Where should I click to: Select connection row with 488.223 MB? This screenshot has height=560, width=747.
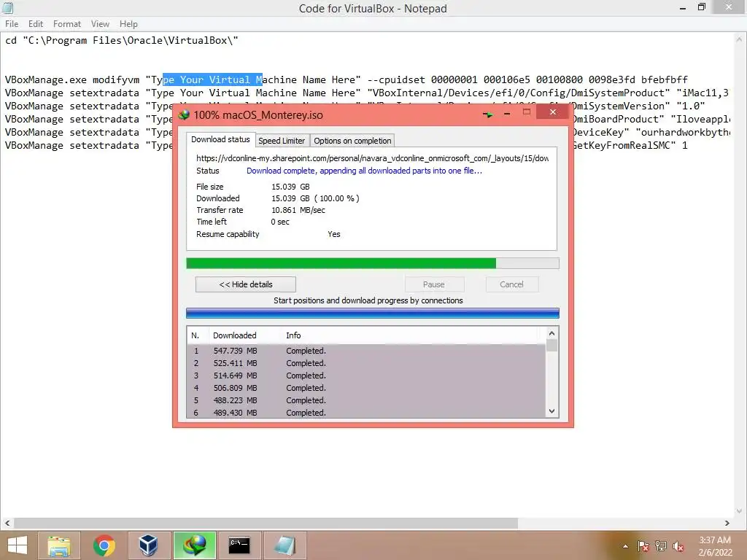[366, 400]
